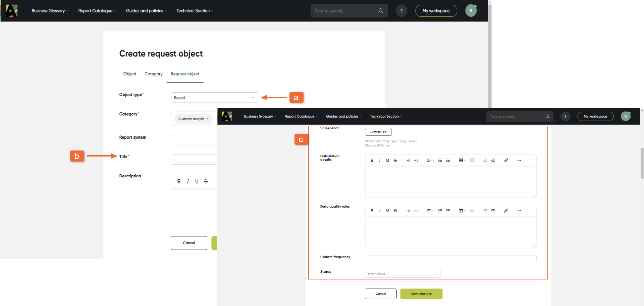Select the Underline icon in the Description editor
This screenshot has width=644, height=306.
[197, 181]
